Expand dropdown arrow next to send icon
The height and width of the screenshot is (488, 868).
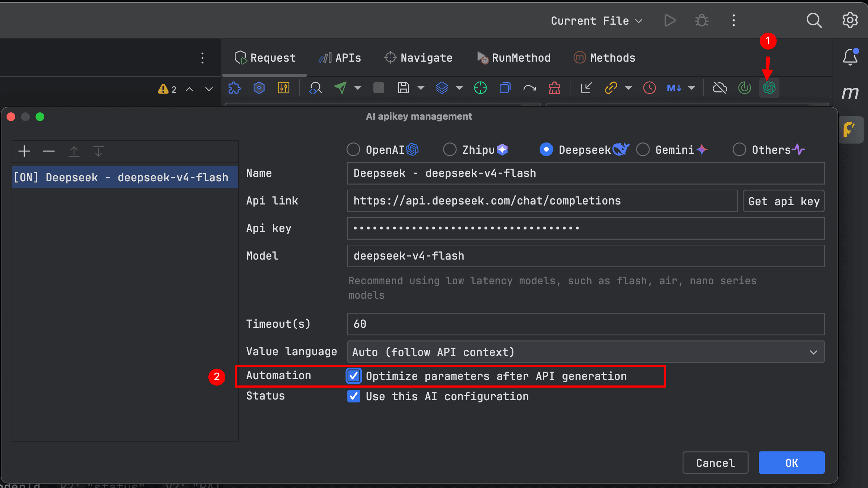[x=358, y=88]
